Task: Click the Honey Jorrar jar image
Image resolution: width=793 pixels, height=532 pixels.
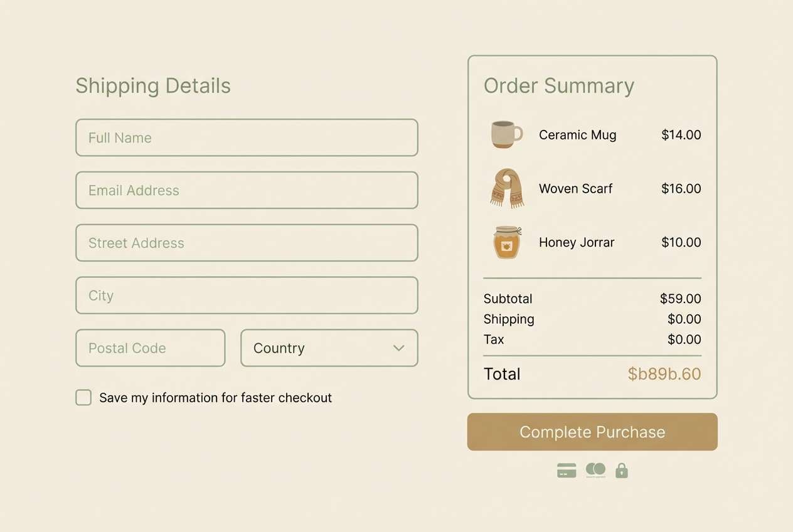Action: tap(506, 242)
